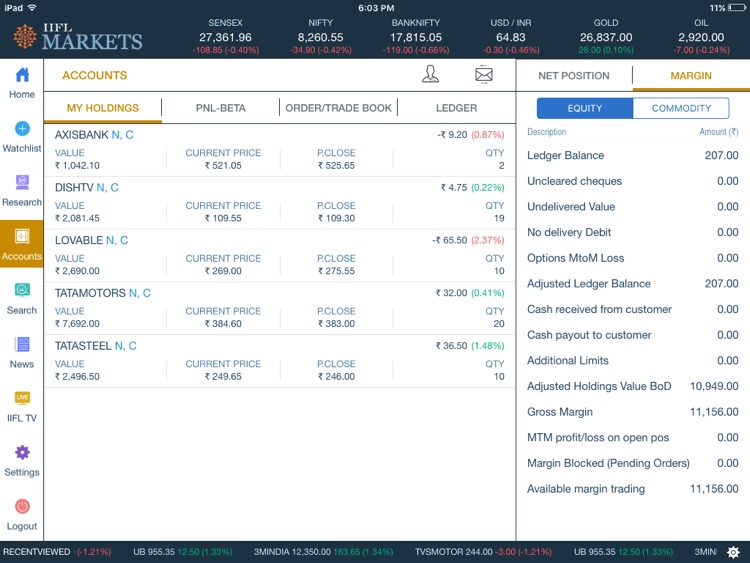Open the BANKNIFTY index quote
Screen dimensions: 750x563
(416, 36)
